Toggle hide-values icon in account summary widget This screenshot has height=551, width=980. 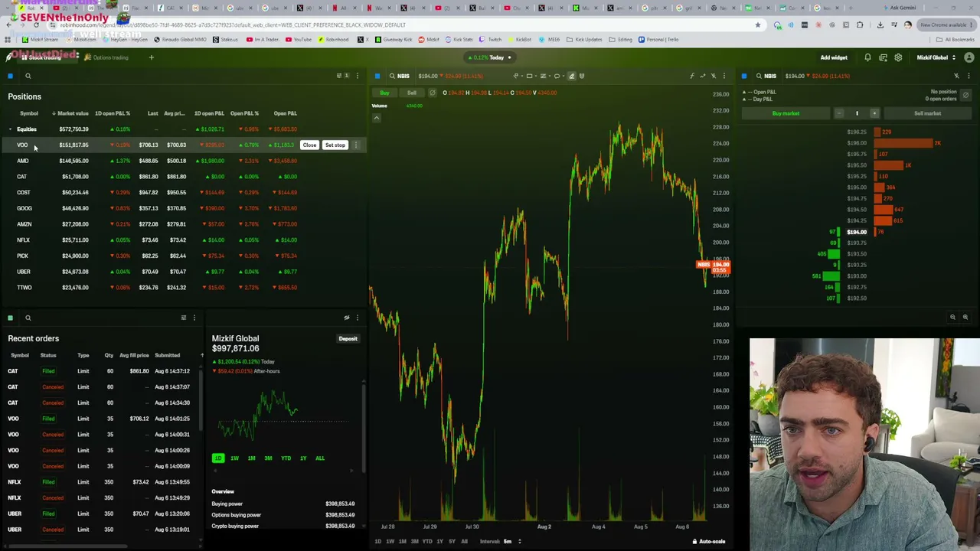tap(347, 318)
